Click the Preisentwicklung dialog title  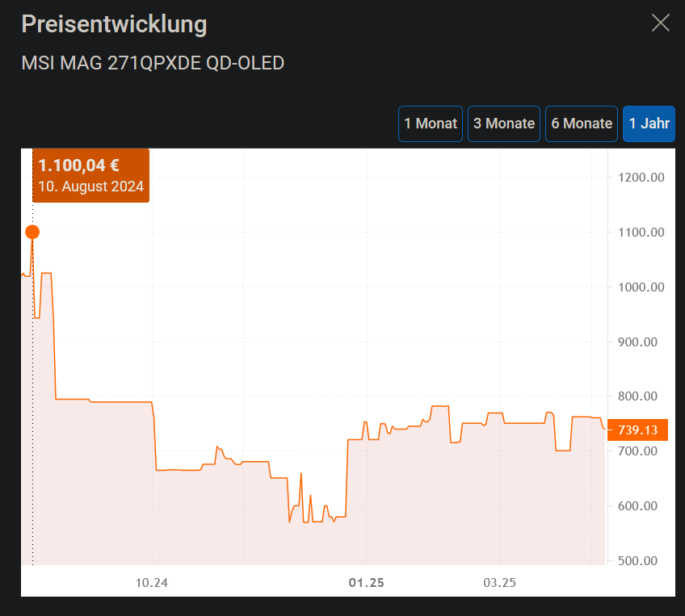[113, 24]
